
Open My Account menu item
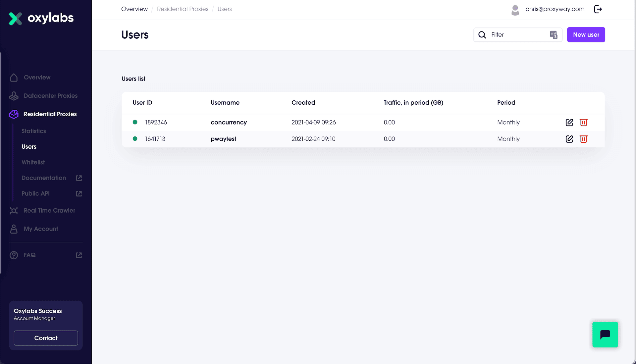pos(41,229)
